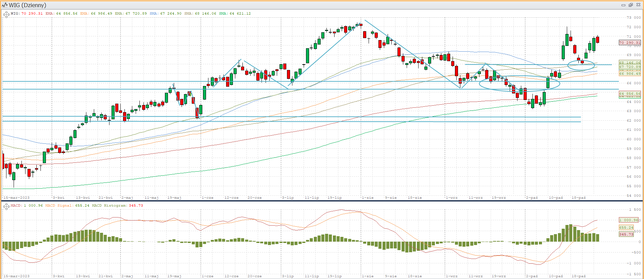Image resolution: width=644 pixels, height=279 pixels.
Task: Close the WIG chart window
Action: [638, 5]
